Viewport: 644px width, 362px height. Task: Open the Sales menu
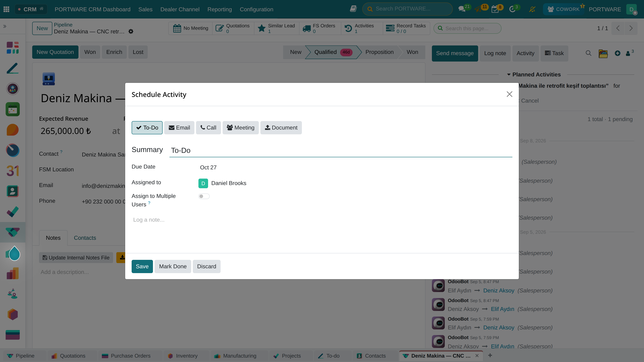[145, 9]
